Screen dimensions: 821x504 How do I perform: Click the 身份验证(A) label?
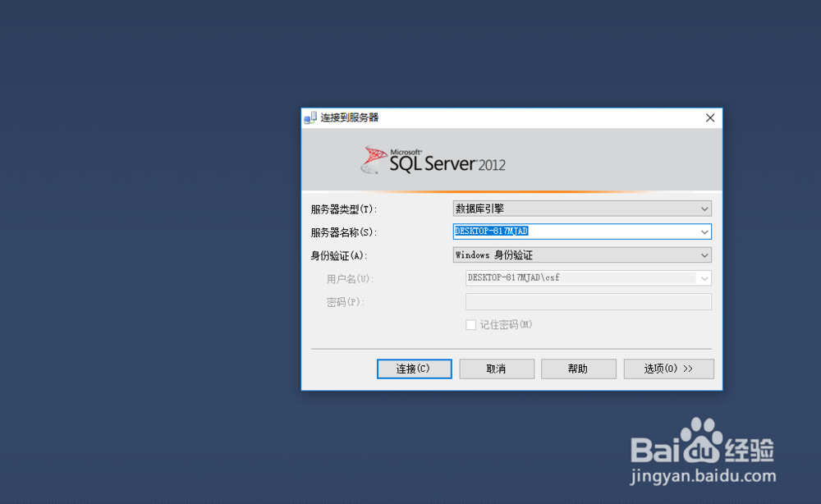tap(339, 256)
